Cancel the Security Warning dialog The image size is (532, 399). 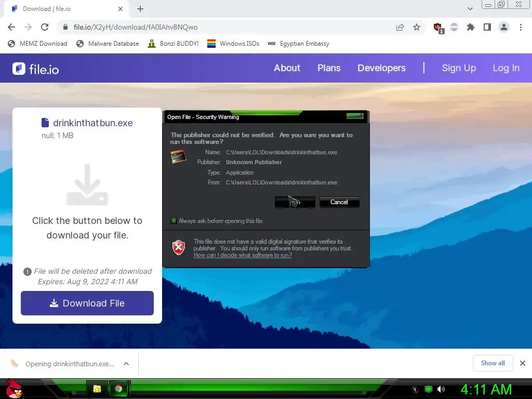point(339,202)
